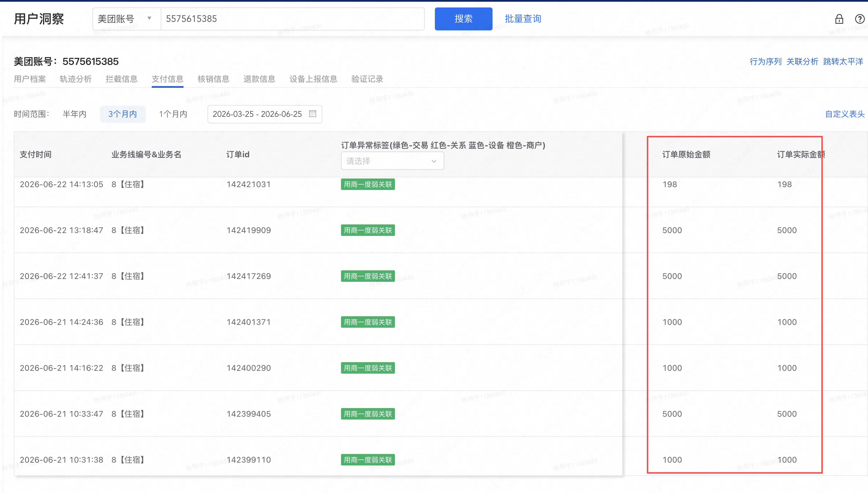Open the 批量查询 link
The width and height of the screenshot is (868, 493).
(x=523, y=19)
